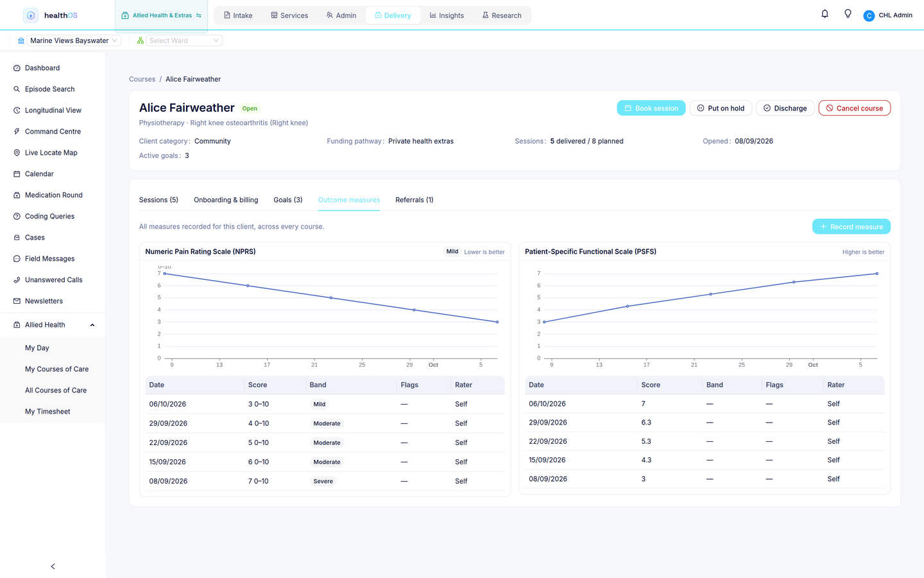Viewport: 924px width, 578px height.
Task: Click the healthOS logo icon
Action: coord(31,15)
